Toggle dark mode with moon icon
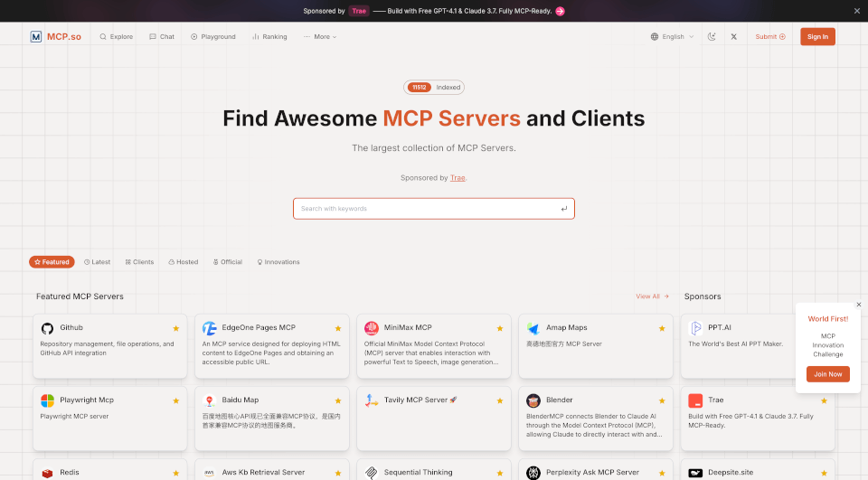Screen dimensions: 868x480 point(712,37)
